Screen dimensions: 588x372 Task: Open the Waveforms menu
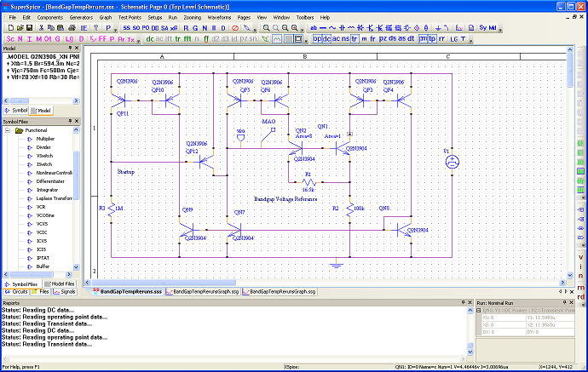point(219,17)
